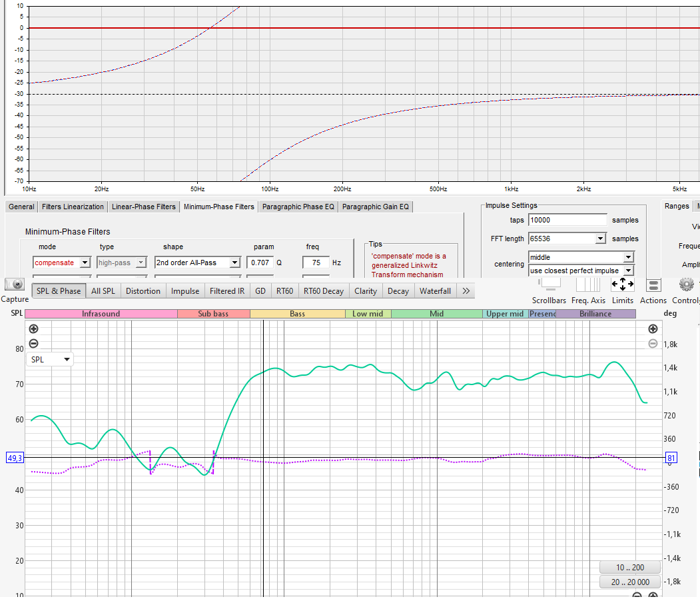Image resolution: width=700 pixels, height=599 pixels.
Task: Open the Limits arrows icon
Action: 622,285
